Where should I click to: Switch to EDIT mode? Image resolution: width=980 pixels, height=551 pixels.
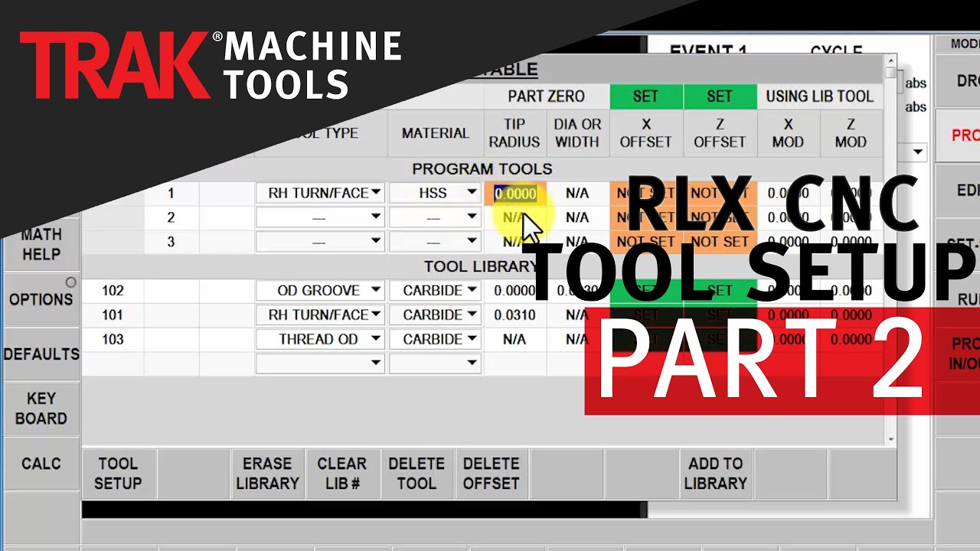(957, 191)
